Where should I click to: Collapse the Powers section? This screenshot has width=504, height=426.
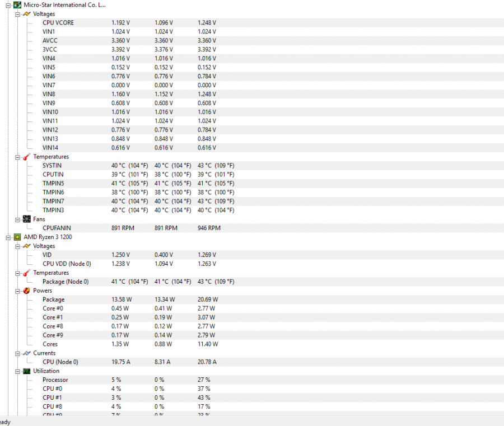(18, 291)
